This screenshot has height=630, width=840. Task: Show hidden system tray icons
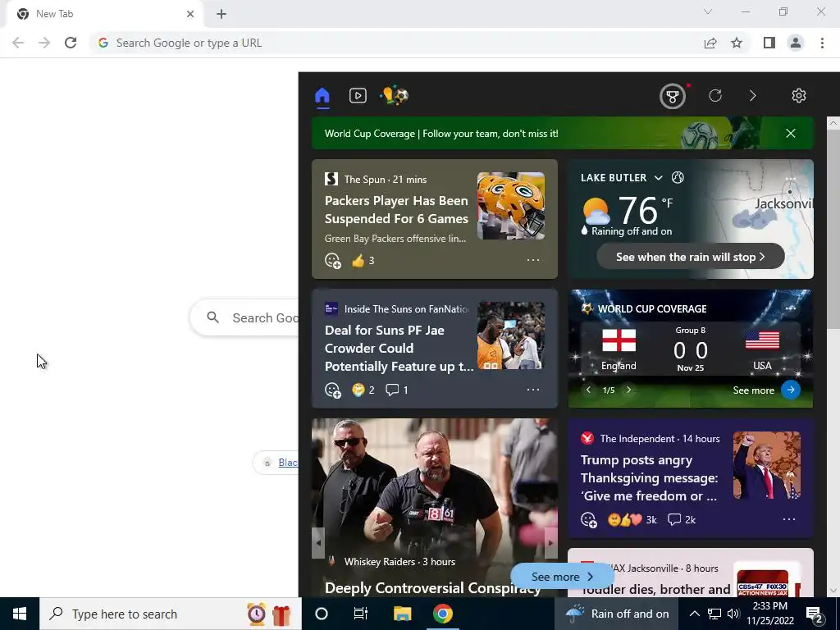694,614
